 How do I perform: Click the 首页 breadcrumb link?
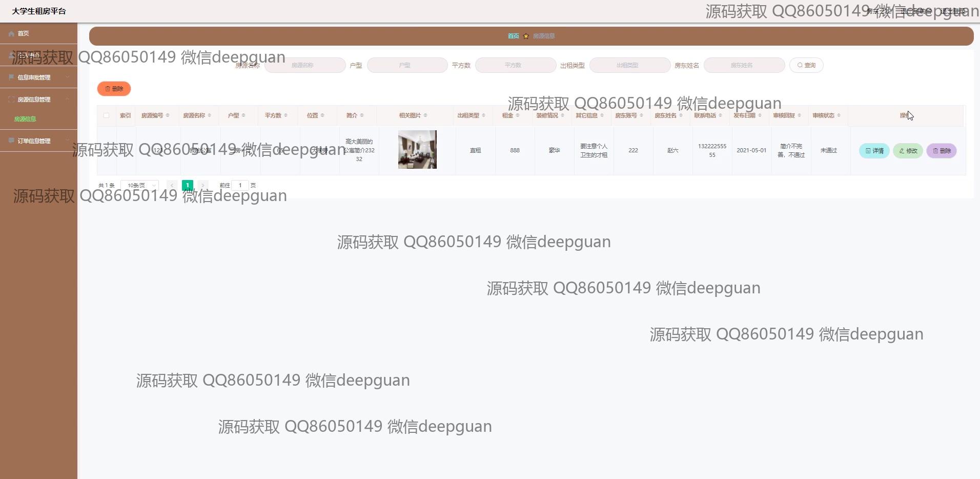click(x=513, y=36)
